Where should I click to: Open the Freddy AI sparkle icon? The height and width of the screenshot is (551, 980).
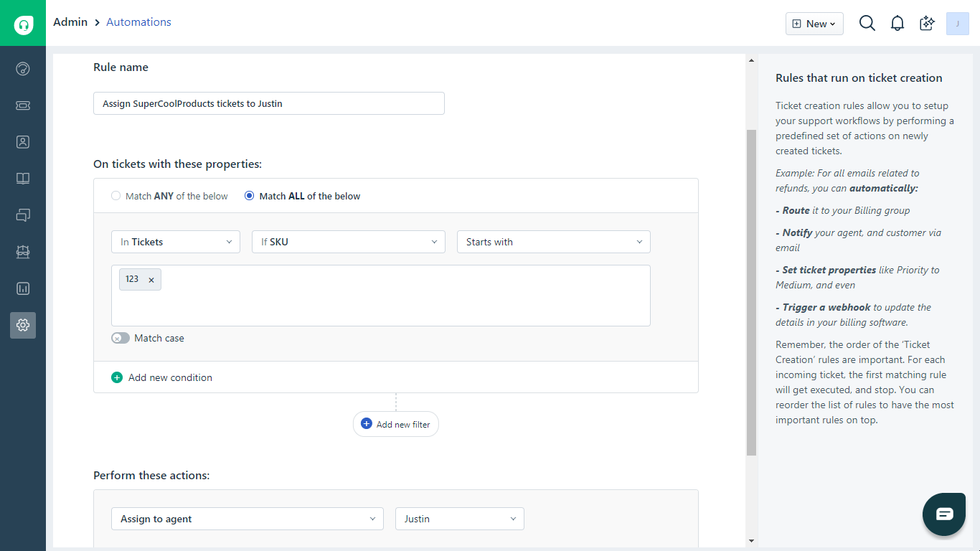[928, 24]
